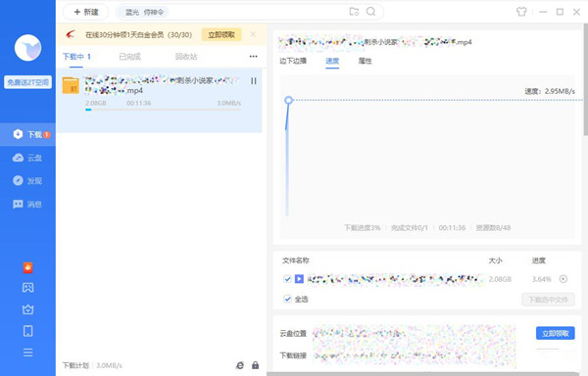
Task: Click the lock icon at the bottom
Action: pyautogui.click(x=256, y=365)
